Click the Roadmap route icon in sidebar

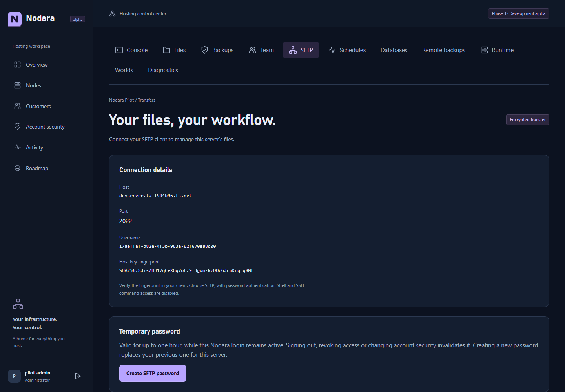[x=17, y=168]
